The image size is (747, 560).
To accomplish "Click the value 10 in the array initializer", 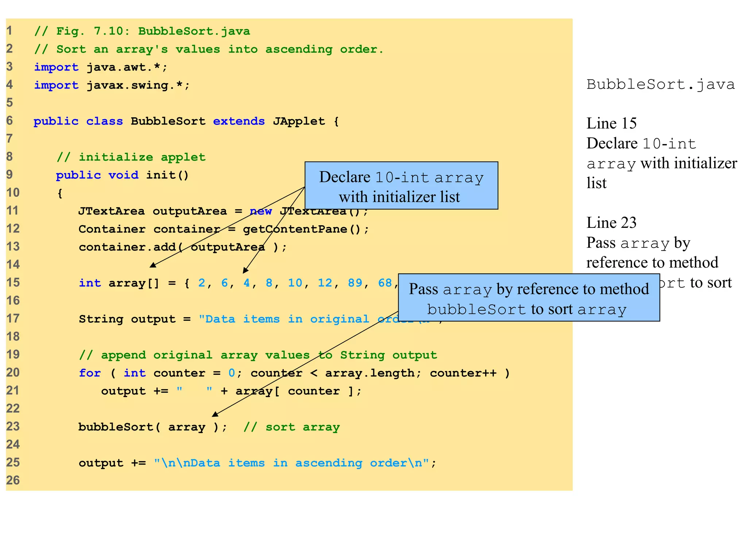I will (x=295, y=283).
